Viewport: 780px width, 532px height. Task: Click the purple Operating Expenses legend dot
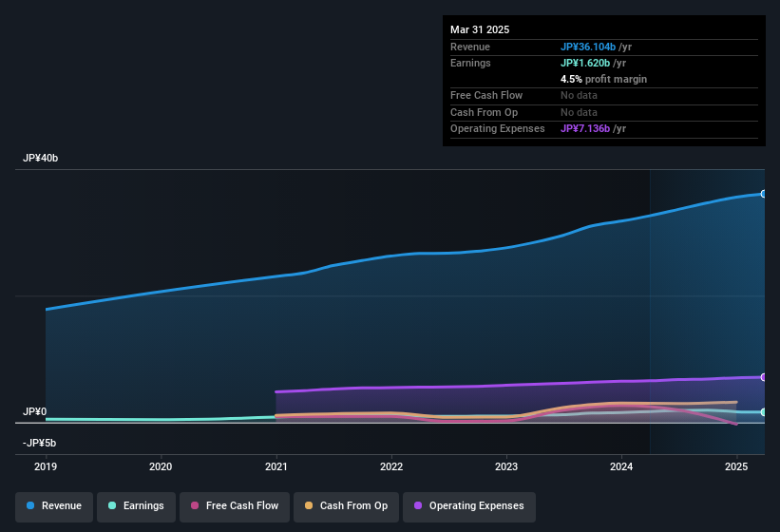point(418,505)
